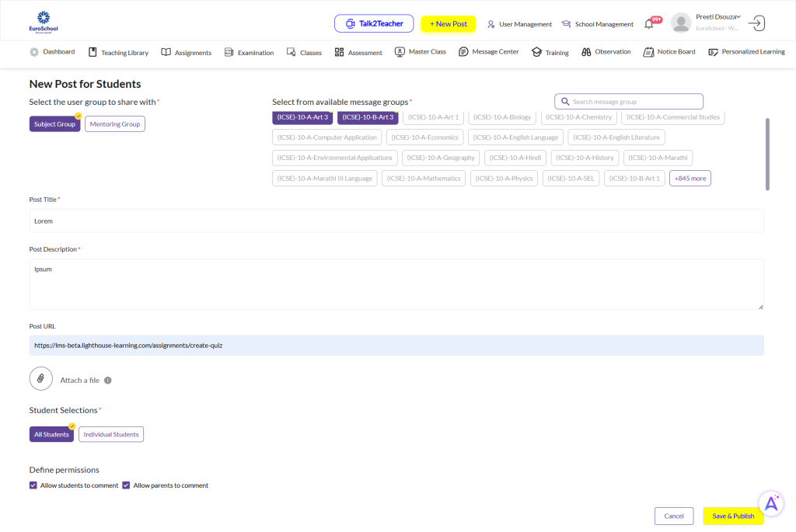Click the message groups list scrollbar

[x=767, y=153]
